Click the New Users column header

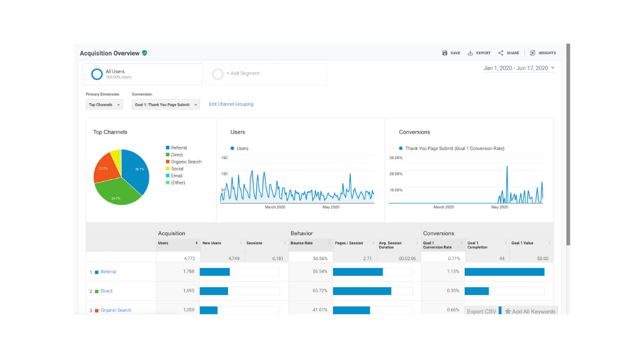pyautogui.click(x=212, y=243)
